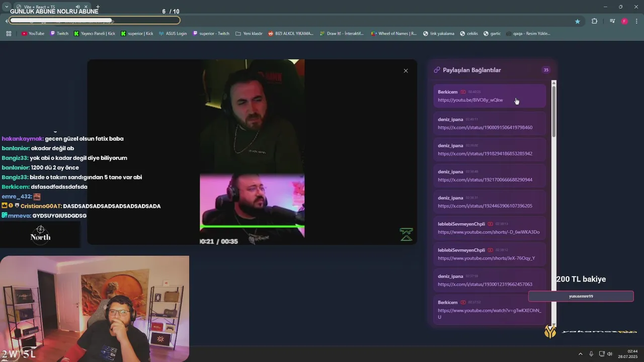Click the links panel scrollbar thumb
This screenshot has width=644, height=362.
554,111
